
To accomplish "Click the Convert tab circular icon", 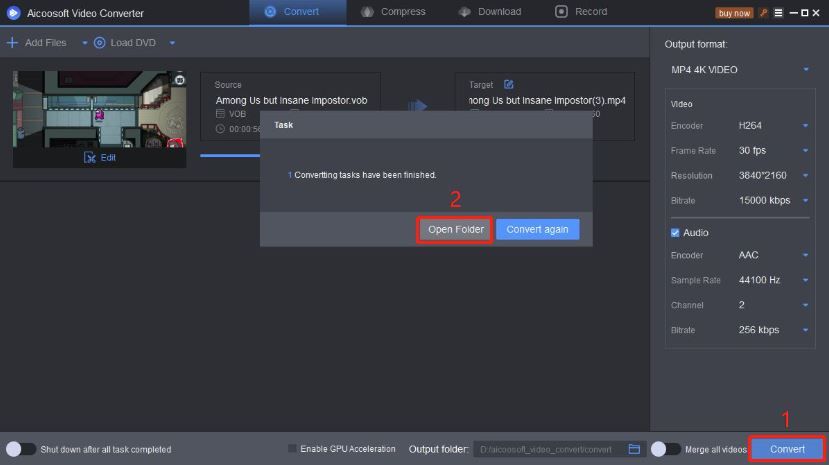I will 270,12.
